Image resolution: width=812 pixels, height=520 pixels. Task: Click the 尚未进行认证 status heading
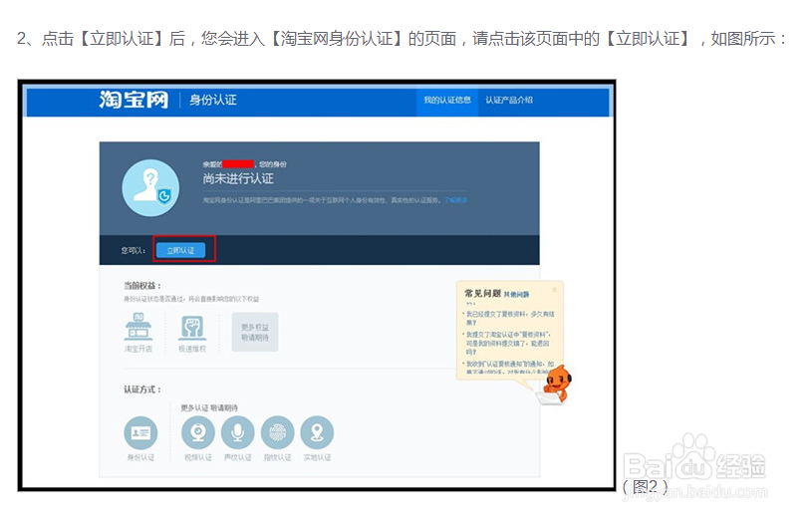click(x=238, y=178)
